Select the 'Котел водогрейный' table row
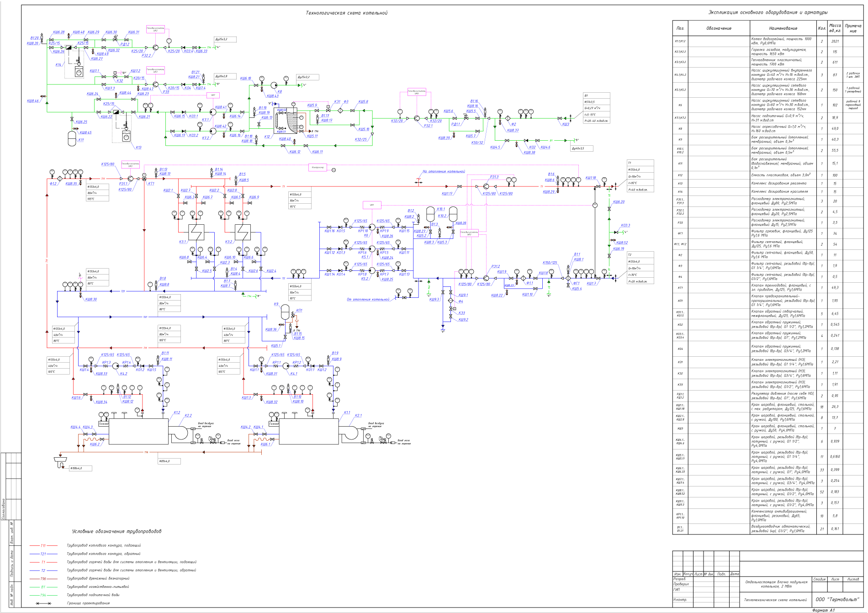Screen dimensions: 868x613 (x=767, y=41)
